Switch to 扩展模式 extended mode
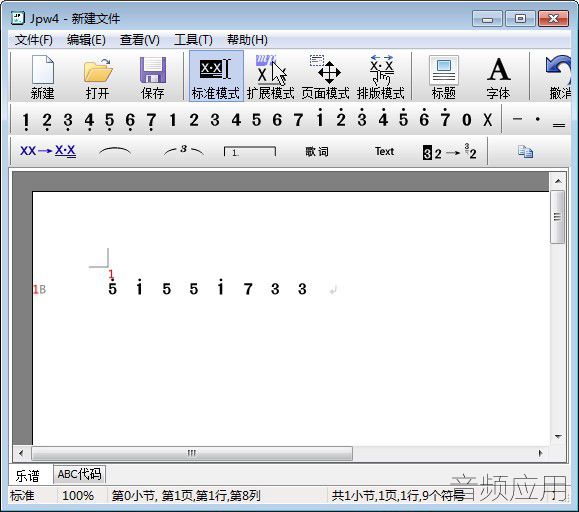 point(271,76)
